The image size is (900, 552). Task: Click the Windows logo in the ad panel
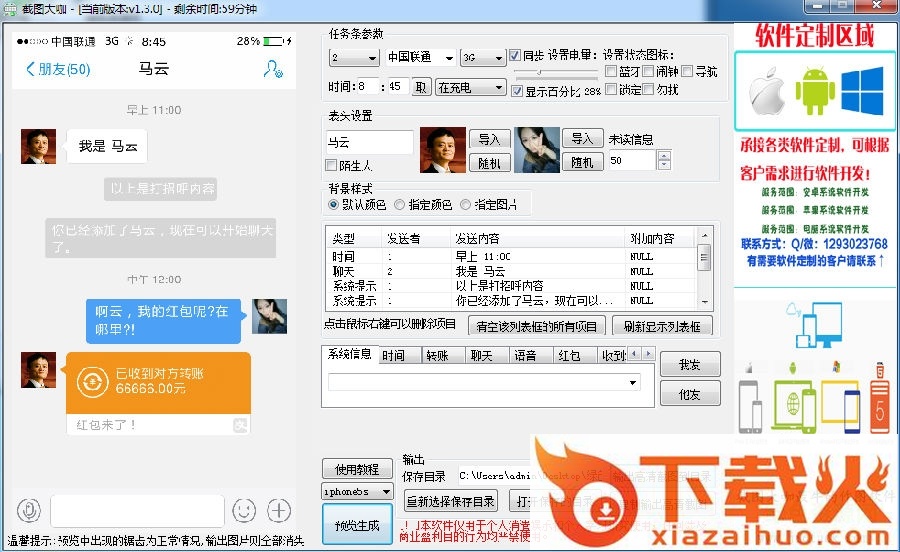point(862,91)
